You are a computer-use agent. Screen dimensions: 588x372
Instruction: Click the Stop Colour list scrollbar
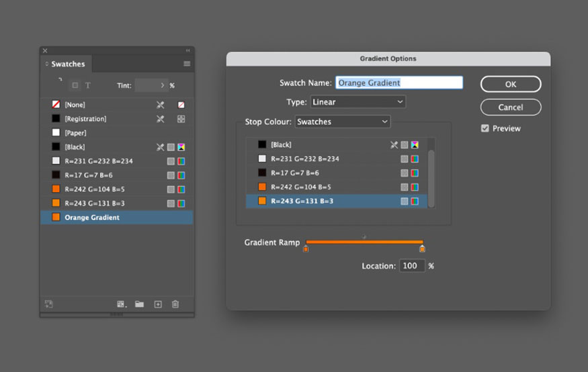coord(431,179)
